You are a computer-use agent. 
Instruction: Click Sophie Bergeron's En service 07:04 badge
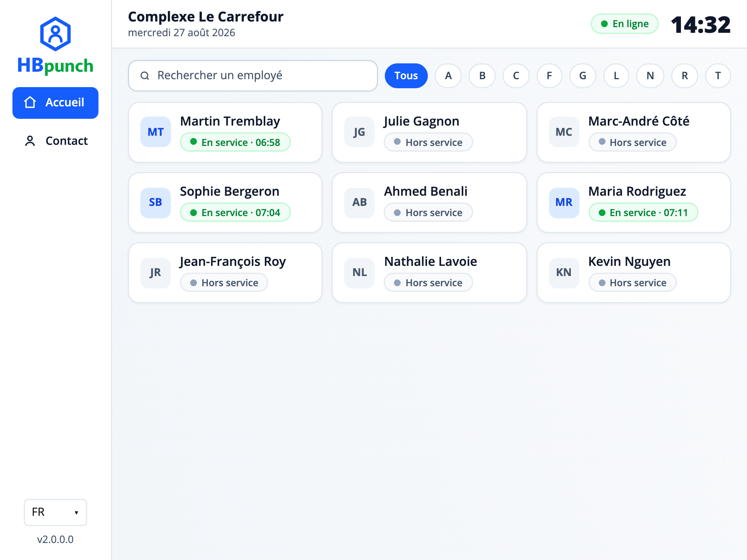coord(235,212)
